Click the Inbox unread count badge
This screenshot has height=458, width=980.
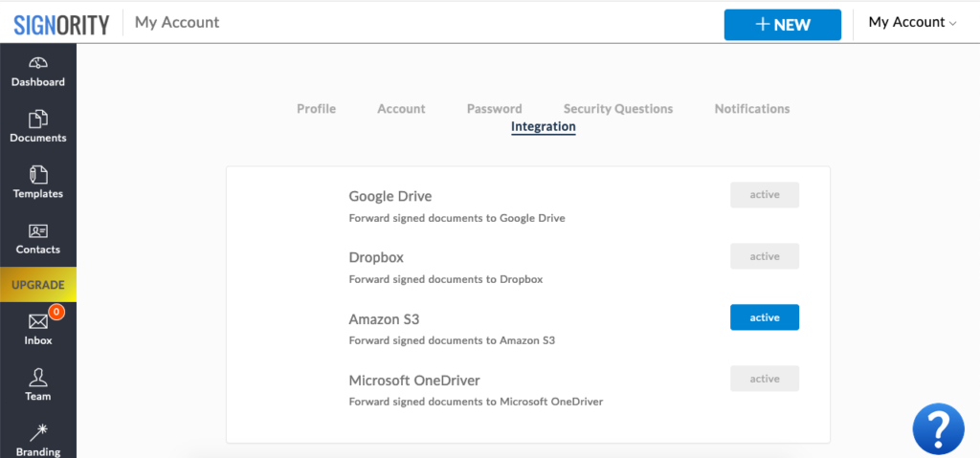[56, 311]
